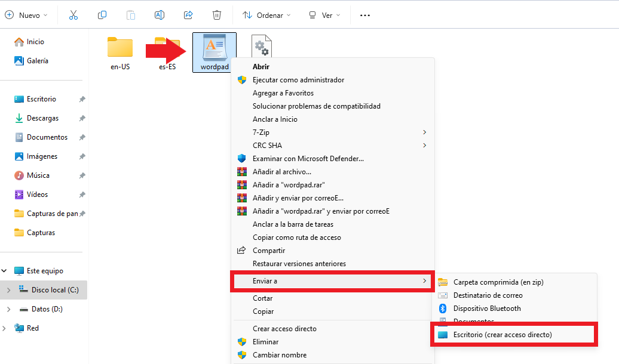Collapse the Este equipo tree node
The image size is (619, 364).
4,271
